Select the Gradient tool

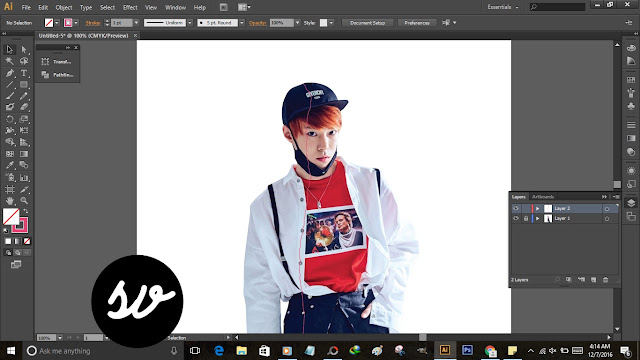coord(24,154)
